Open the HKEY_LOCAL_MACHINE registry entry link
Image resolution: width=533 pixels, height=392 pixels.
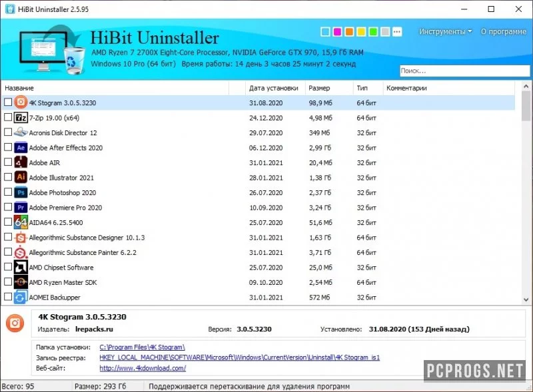click(240, 357)
